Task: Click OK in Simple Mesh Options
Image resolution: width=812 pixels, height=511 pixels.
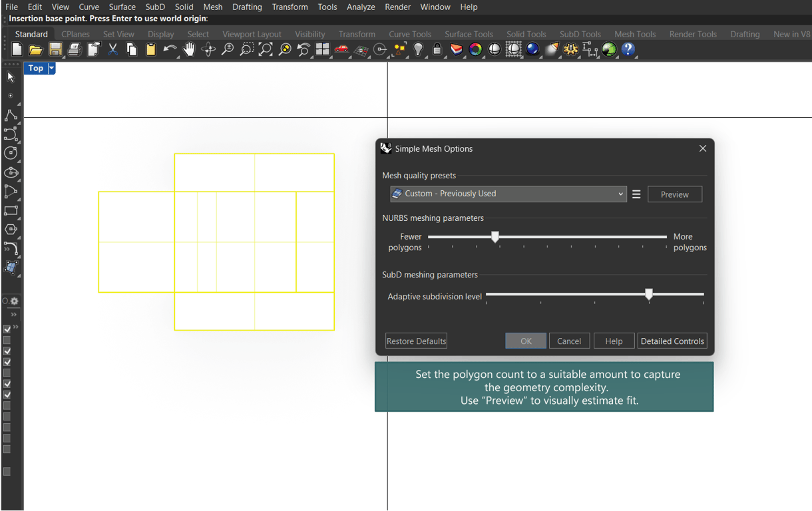Action: 526,341
